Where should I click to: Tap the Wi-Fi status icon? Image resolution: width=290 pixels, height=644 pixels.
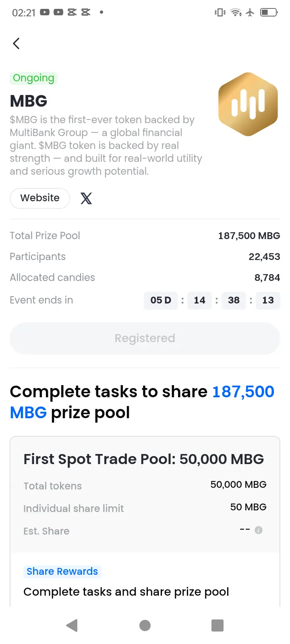point(236,12)
